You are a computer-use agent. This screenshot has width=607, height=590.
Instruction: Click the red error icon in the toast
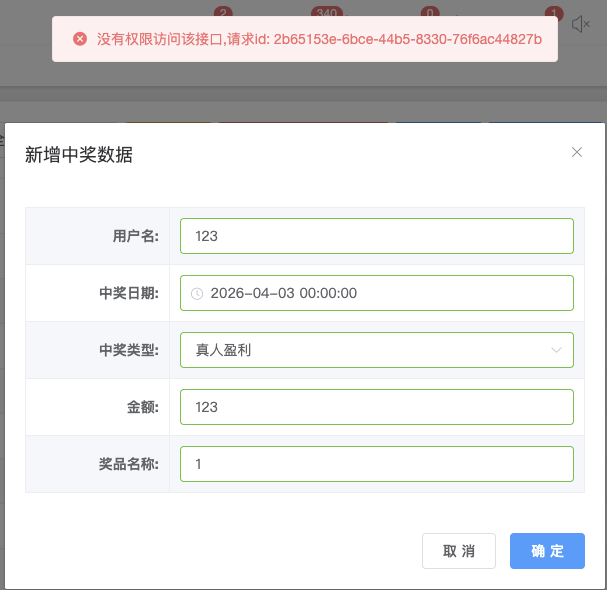pos(80,39)
